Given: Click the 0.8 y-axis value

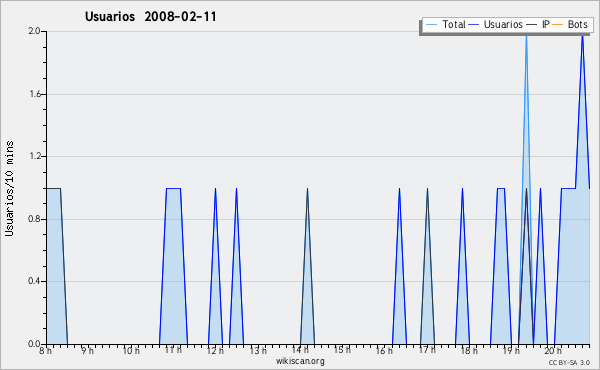Looking at the screenshot, I should tap(34, 219).
